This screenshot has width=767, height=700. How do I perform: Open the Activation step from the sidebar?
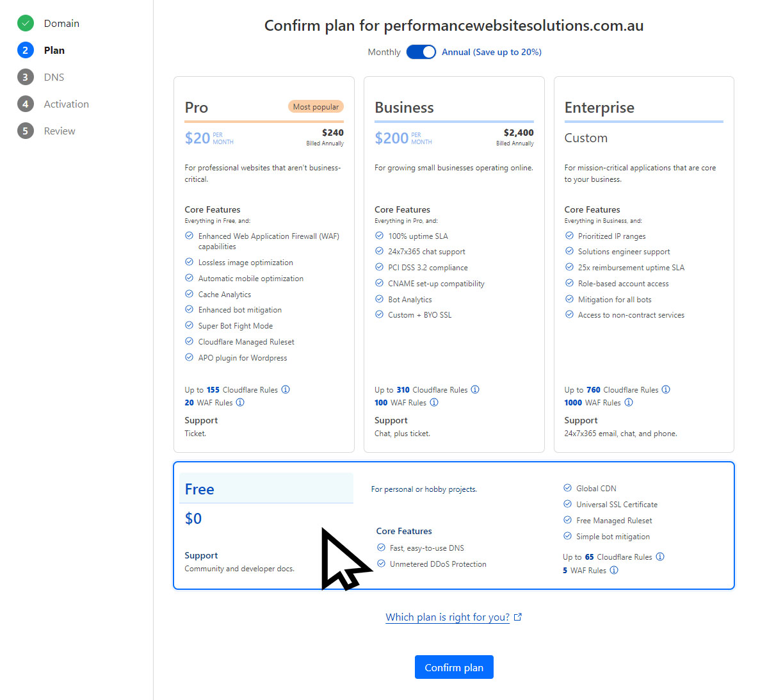point(66,104)
